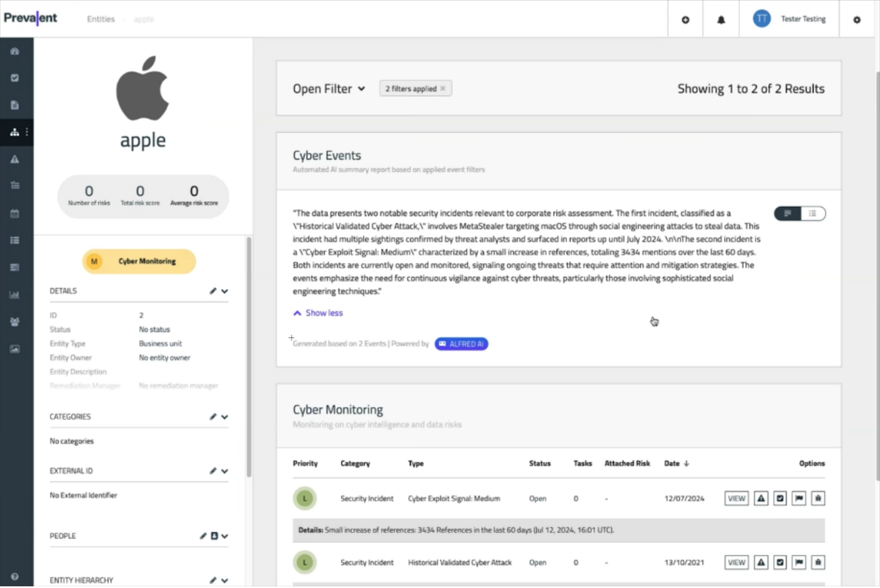Viewport: 880px width, 588px height.
Task: Click risk triangle icon for Cyber Exploit Signal row
Action: pyautogui.click(x=761, y=498)
